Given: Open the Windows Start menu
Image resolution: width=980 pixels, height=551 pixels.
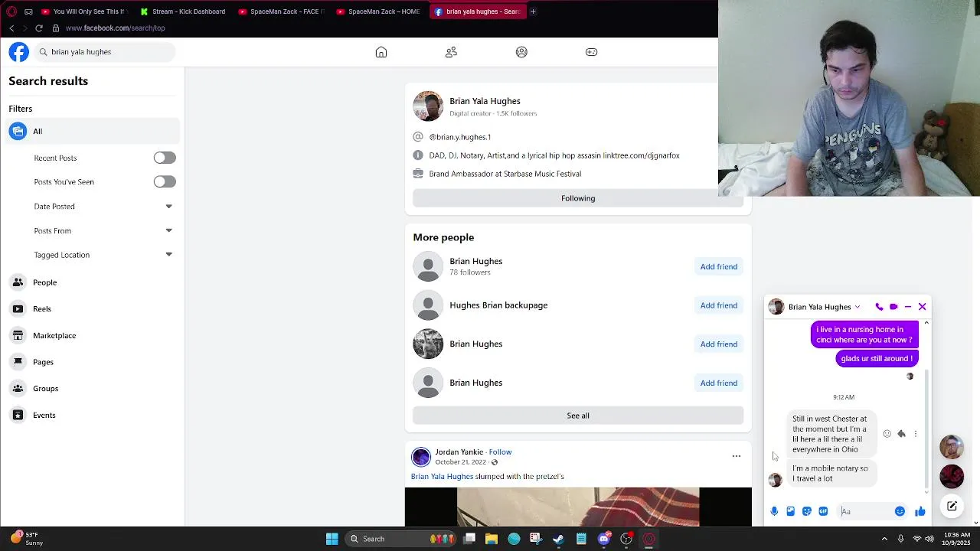Looking at the screenshot, I should click(332, 539).
